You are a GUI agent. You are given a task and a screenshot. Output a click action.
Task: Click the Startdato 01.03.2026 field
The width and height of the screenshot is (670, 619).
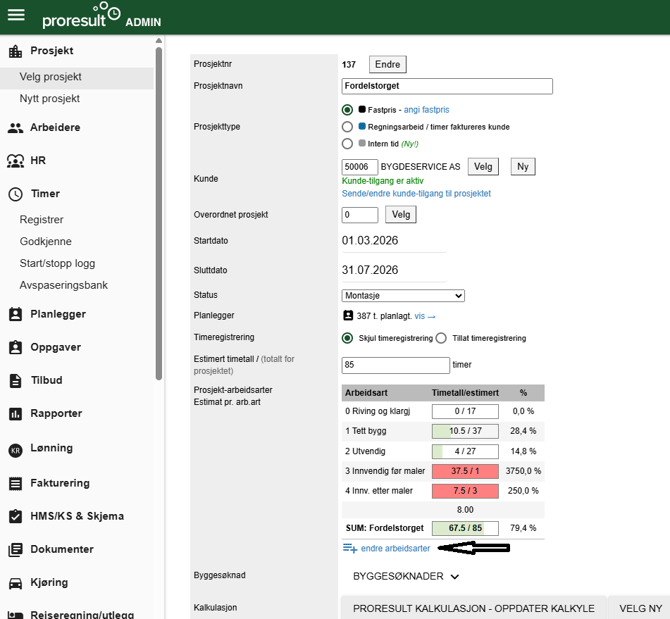click(394, 241)
